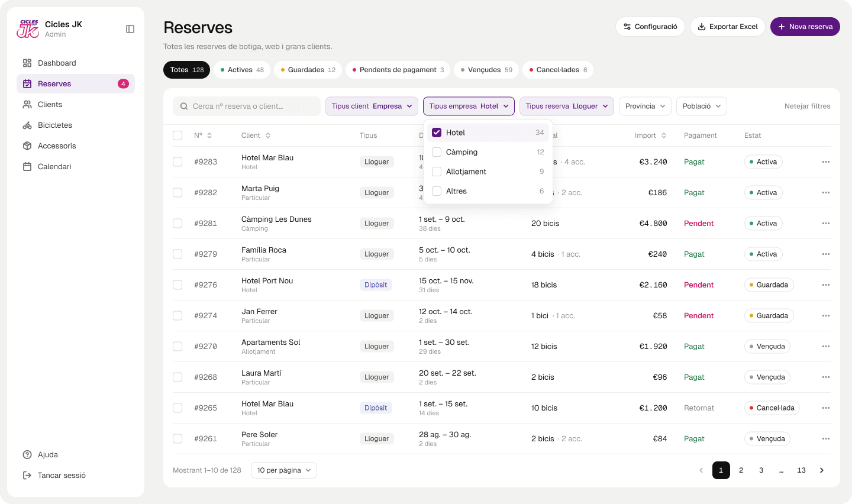Toggle the select-all rows checkbox

coord(177,135)
